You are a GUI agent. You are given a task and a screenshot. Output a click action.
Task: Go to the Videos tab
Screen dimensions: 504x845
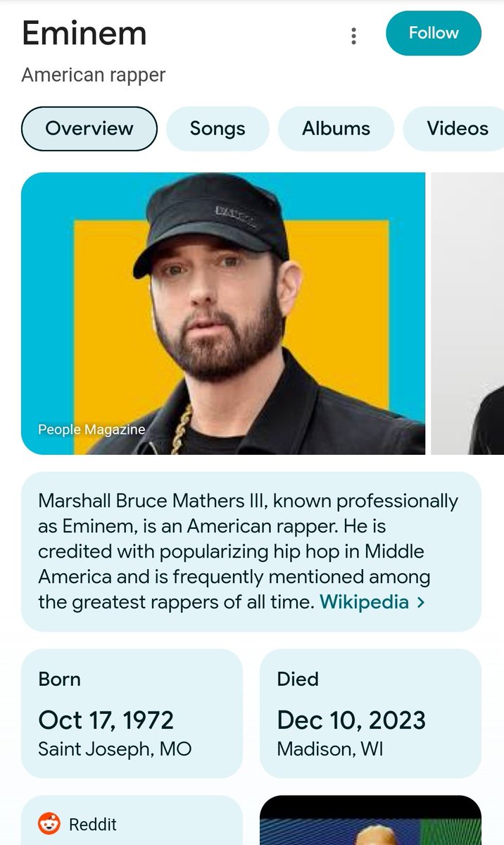[x=454, y=128]
